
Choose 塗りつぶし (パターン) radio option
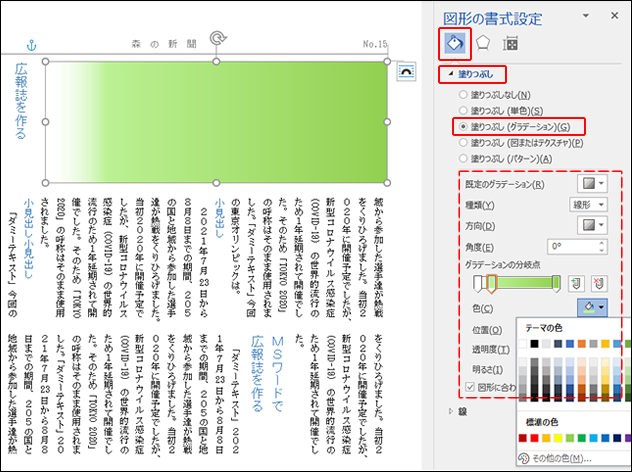pyautogui.click(x=462, y=158)
